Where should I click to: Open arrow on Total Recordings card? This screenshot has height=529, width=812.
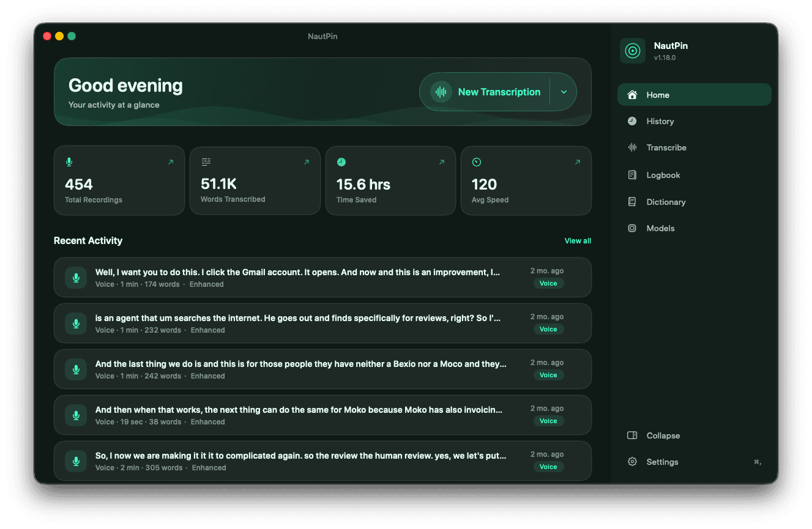pos(171,162)
